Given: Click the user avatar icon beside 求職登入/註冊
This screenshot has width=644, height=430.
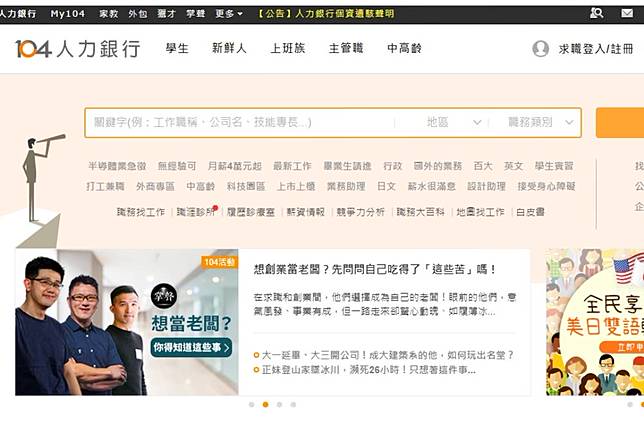Looking at the screenshot, I should coord(540,49).
